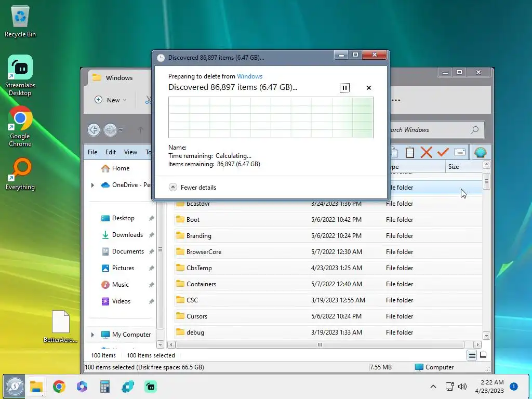Pause the delete operation
The image size is (532, 399).
tap(344, 88)
